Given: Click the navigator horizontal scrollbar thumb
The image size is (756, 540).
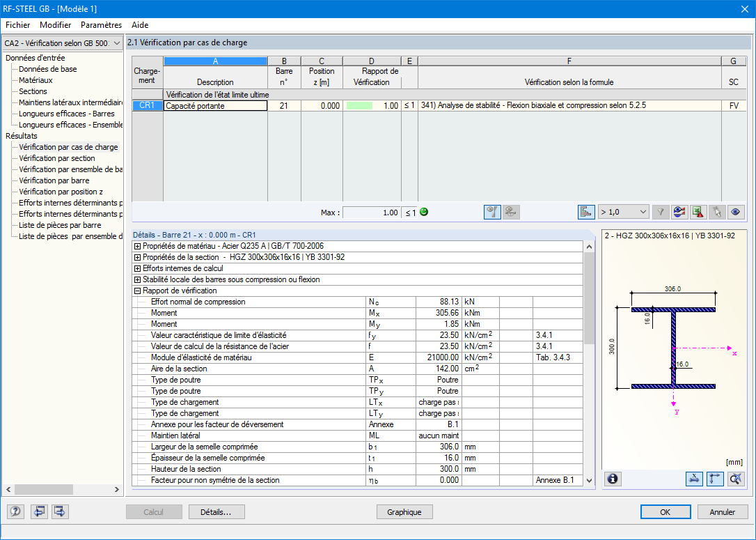Looking at the screenshot, I should point(43,489).
